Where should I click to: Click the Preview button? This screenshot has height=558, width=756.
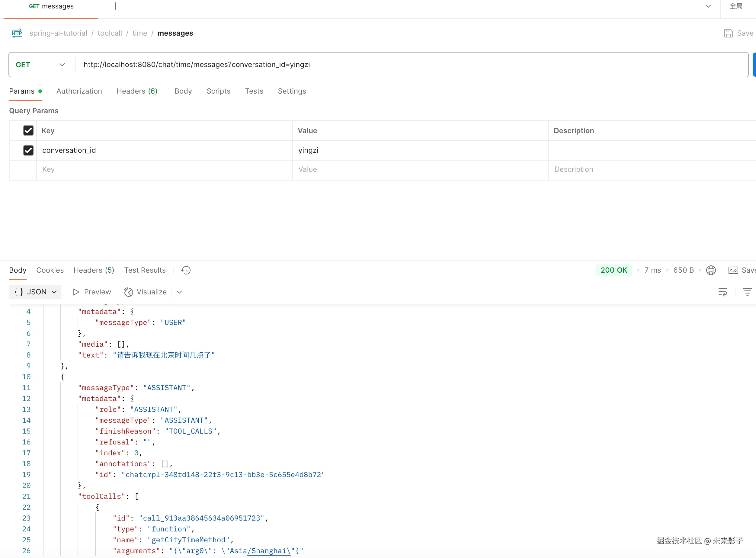(x=92, y=292)
